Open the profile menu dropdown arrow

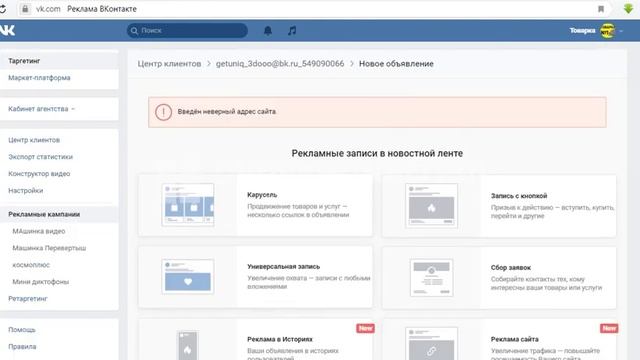[x=621, y=31]
